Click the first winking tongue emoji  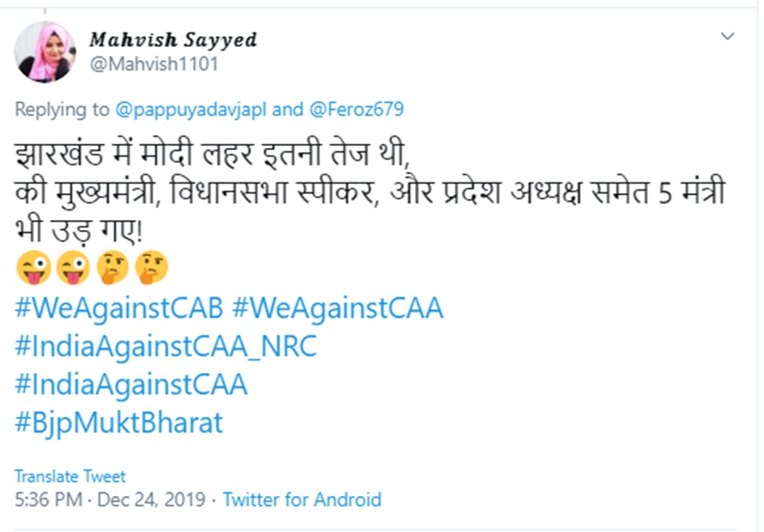(32, 267)
